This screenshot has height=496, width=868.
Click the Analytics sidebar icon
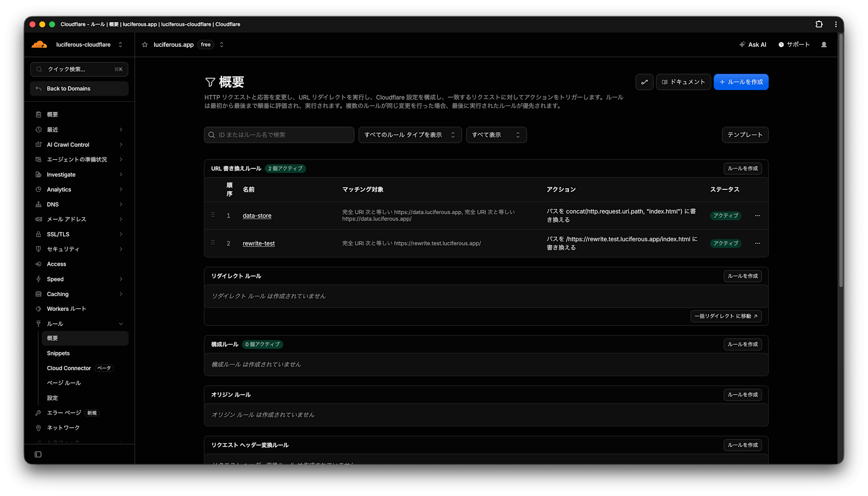pos(39,189)
